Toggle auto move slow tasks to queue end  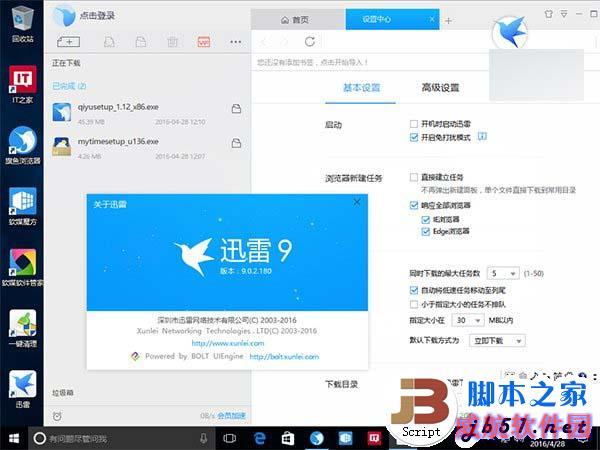[x=414, y=290]
